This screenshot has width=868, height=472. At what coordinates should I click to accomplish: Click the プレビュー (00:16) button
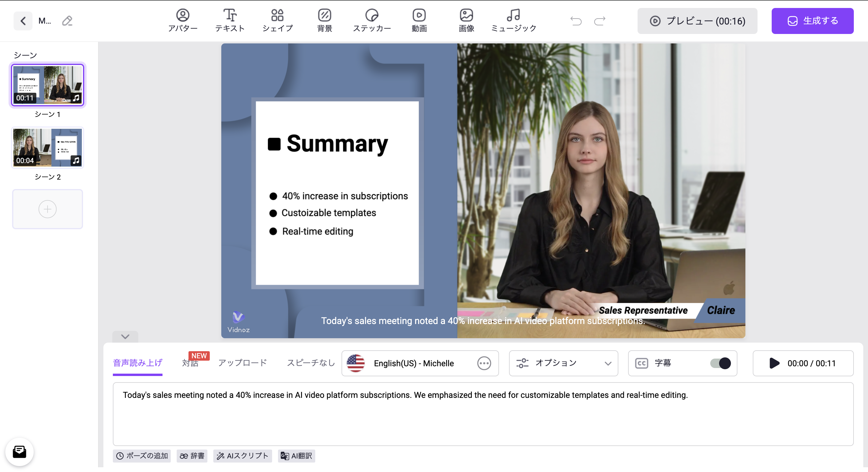point(697,21)
